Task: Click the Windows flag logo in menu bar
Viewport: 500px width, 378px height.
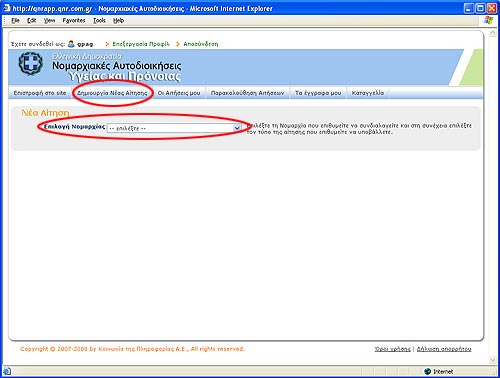Action: [x=488, y=20]
